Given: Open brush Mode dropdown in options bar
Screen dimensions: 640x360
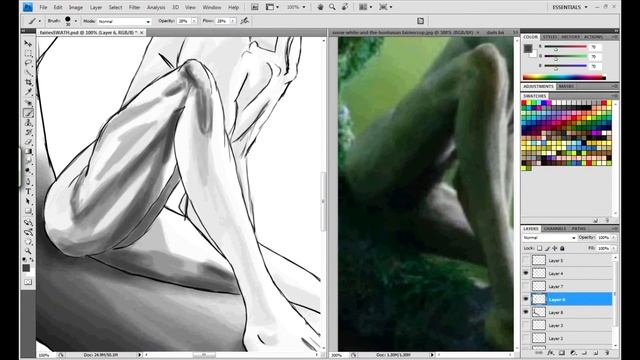Looking at the screenshot, I should (124, 21).
